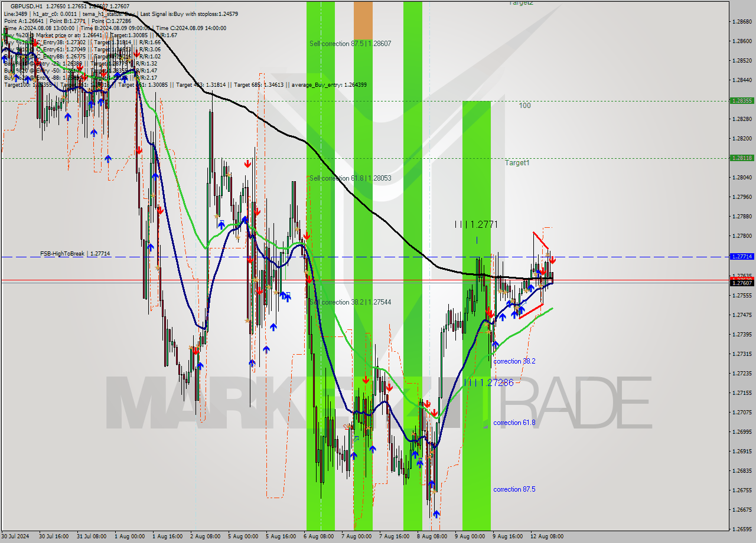
Task: Click the 1.28520 price axis value
Action: coord(741,61)
